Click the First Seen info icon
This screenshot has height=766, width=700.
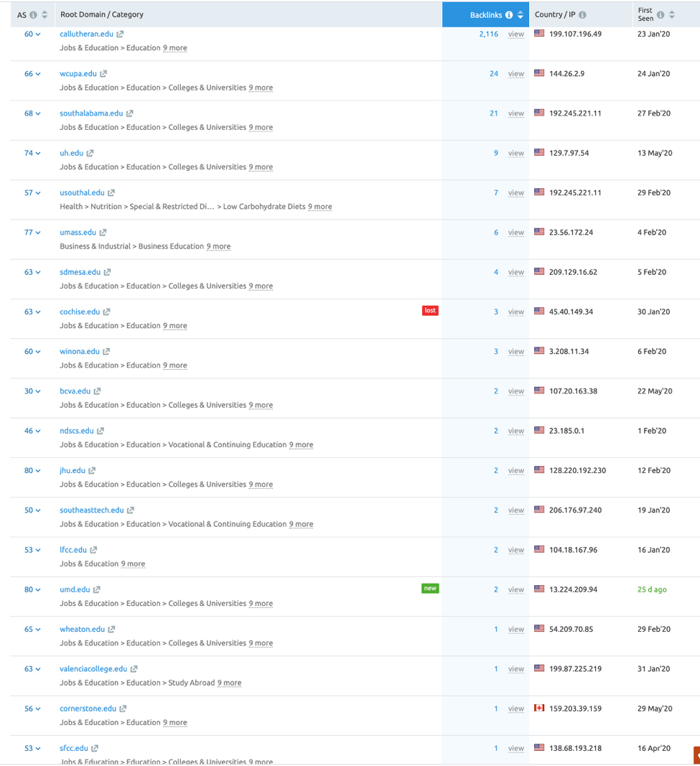tap(661, 14)
